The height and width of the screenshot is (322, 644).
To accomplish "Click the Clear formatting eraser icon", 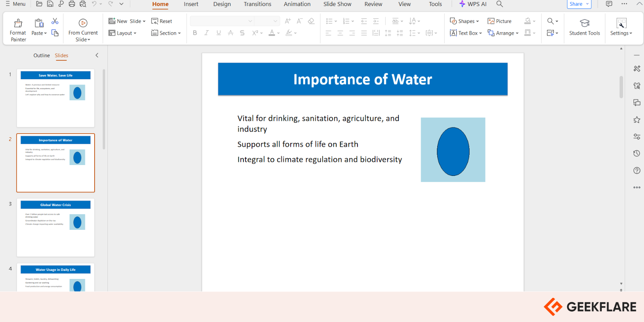I will point(311,21).
